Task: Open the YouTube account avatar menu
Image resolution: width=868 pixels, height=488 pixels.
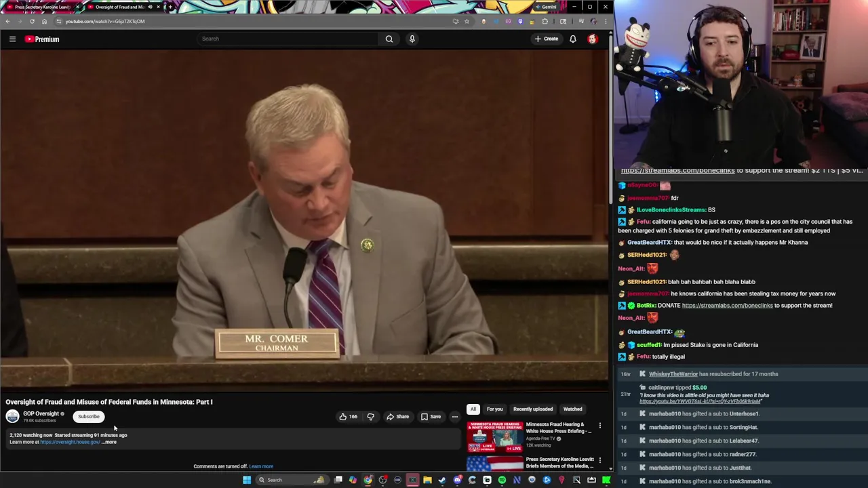Action: tap(593, 39)
